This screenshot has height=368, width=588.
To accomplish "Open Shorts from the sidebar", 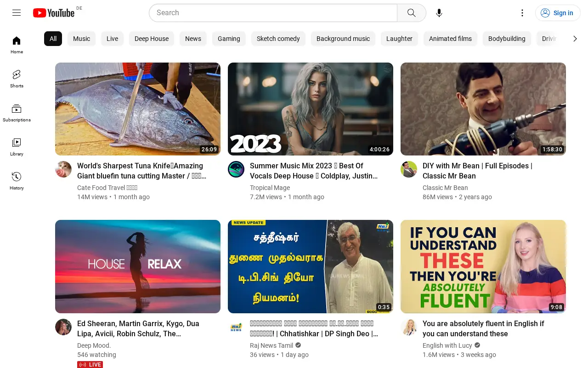I will (17, 79).
